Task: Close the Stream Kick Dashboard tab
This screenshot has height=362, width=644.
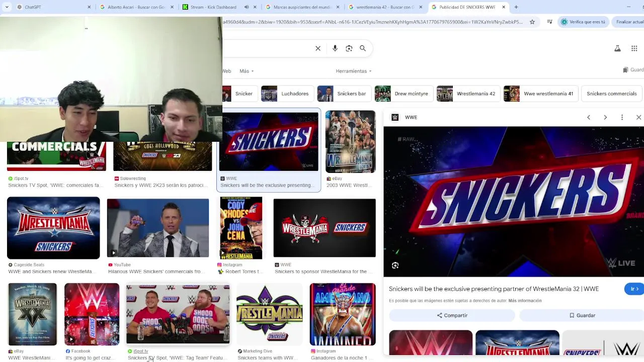Action: click(x=255, y=7)
